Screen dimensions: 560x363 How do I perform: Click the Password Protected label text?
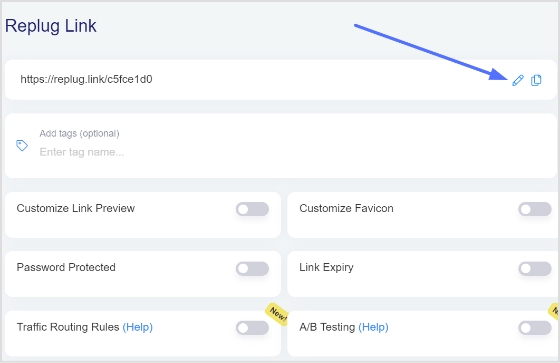pos(66,267)
